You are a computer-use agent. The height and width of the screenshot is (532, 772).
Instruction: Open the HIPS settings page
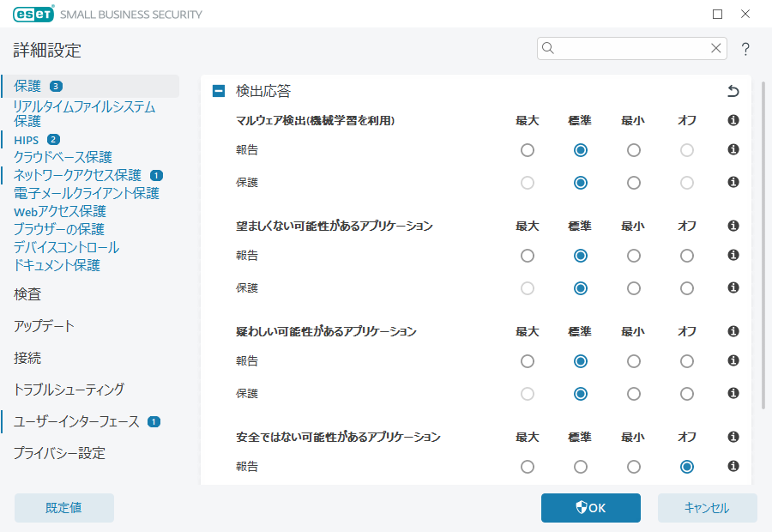26,139
